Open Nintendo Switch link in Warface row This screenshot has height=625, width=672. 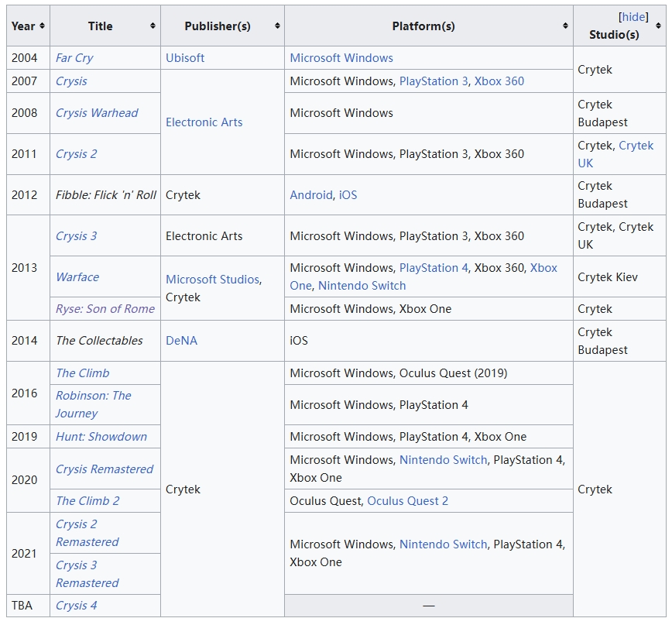click(362, 286)
